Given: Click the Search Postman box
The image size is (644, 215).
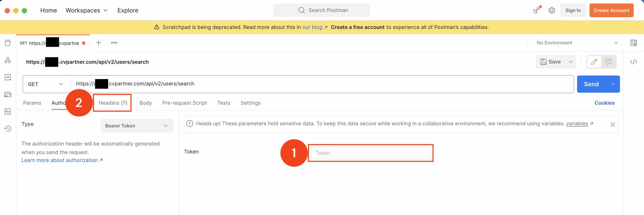Looking at the screenshot, I should 321,10.
